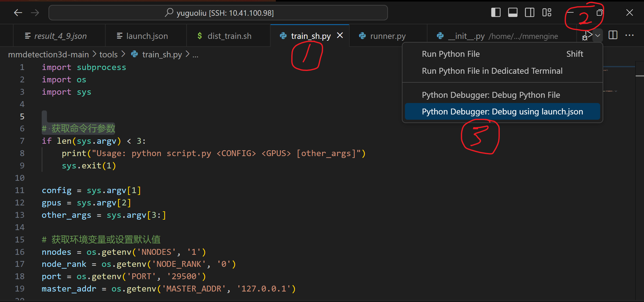Open the run and debug options dropdown chevron
This screenshot has height=302, width=644.
pyautogui.click(x=598, y=35)
